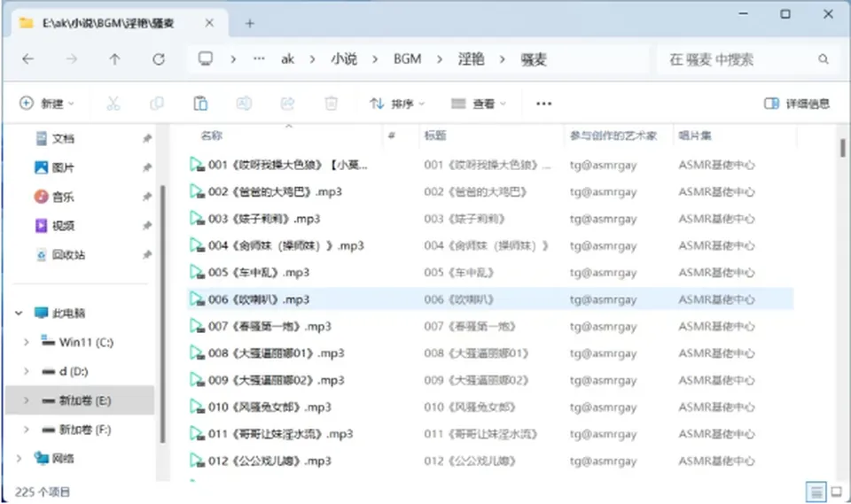Sort by the 唱片集 column header

[695, 136]
